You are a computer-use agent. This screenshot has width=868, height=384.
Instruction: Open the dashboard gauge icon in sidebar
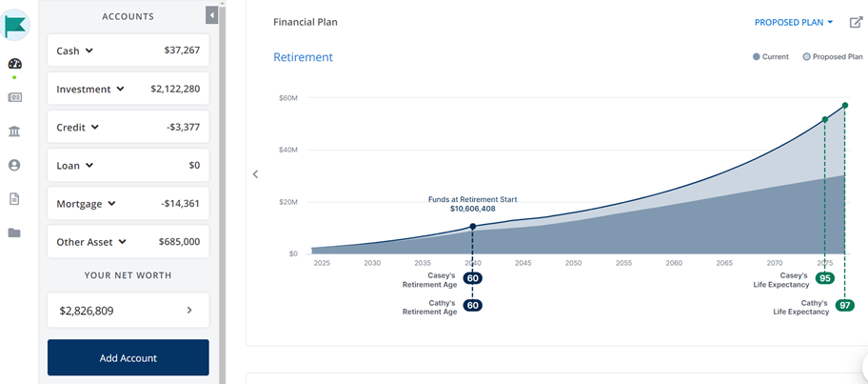14,64
